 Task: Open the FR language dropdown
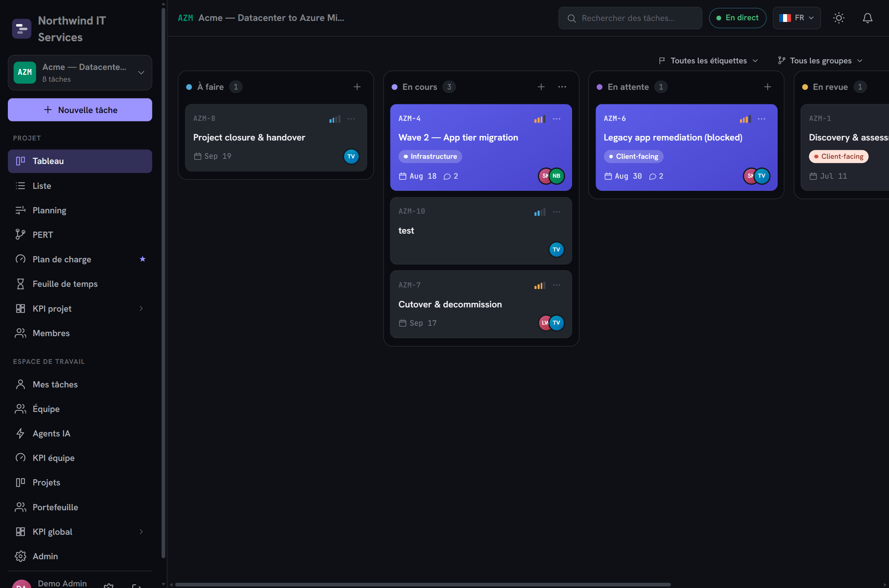(x=797, y=18)
